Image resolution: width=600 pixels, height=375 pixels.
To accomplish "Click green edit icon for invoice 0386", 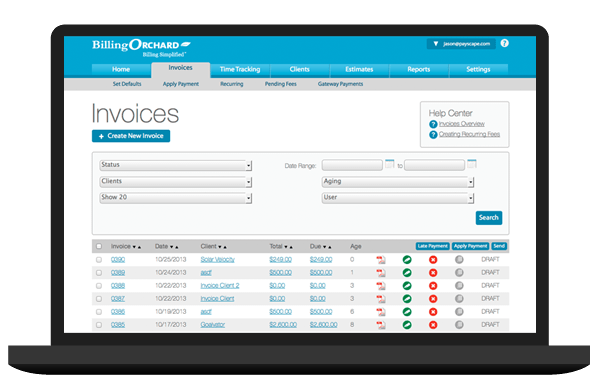I will (x=407, y=312).
